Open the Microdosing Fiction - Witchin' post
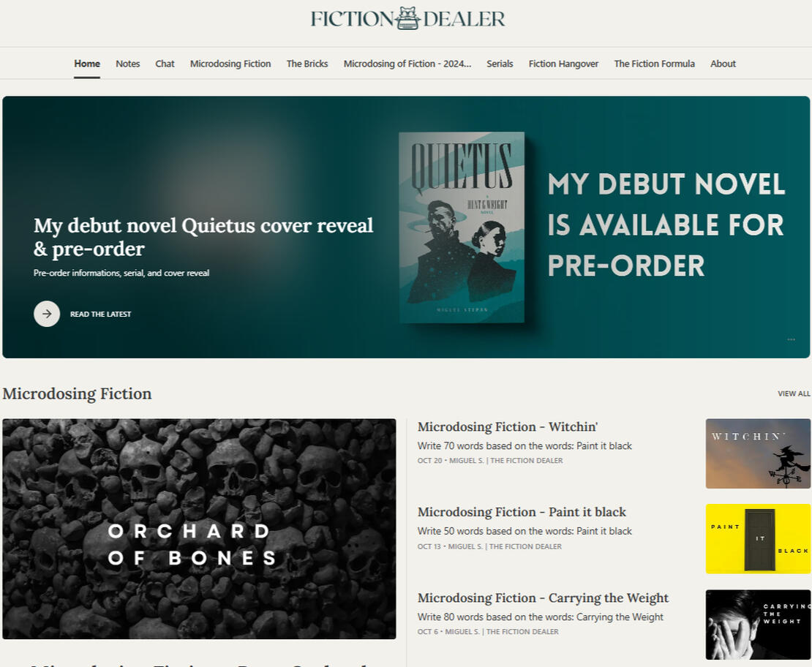This screenshot has width=812, height=667. click(508, 426)
